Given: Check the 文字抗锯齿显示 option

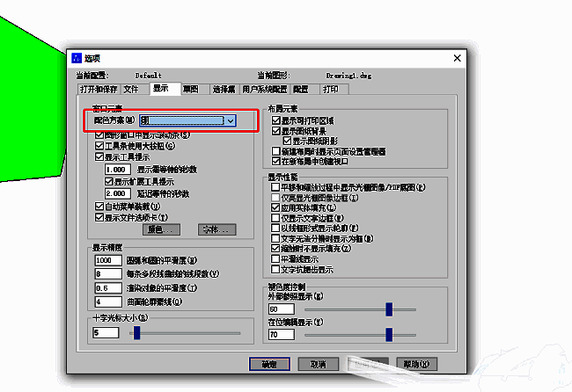Looking at the screenshot, I should pos(275,270).
